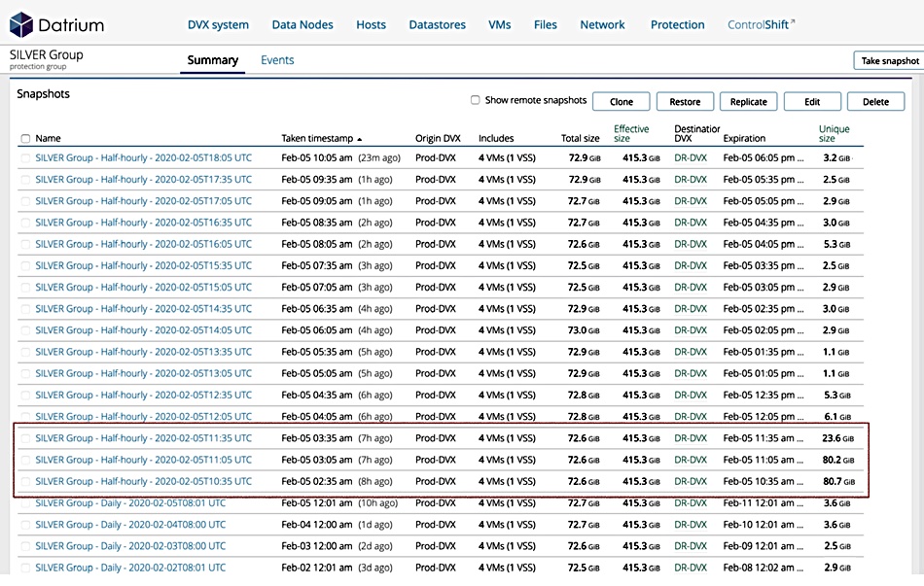924x586 pixels.
Task: Click the 80.7 GiB unique size value
Action: (x=838, y=482)
